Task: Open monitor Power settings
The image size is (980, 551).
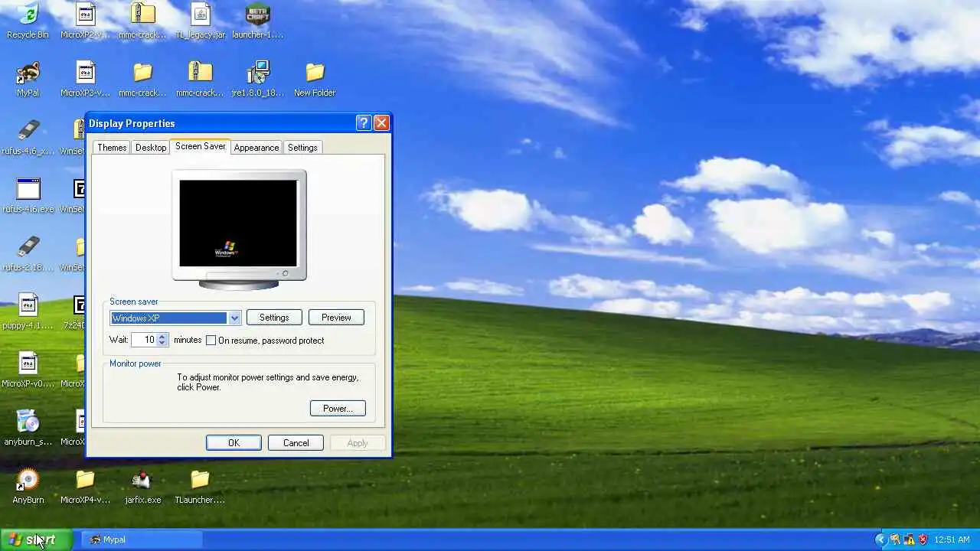Action: pyautogui.click(x=338, y=409)
